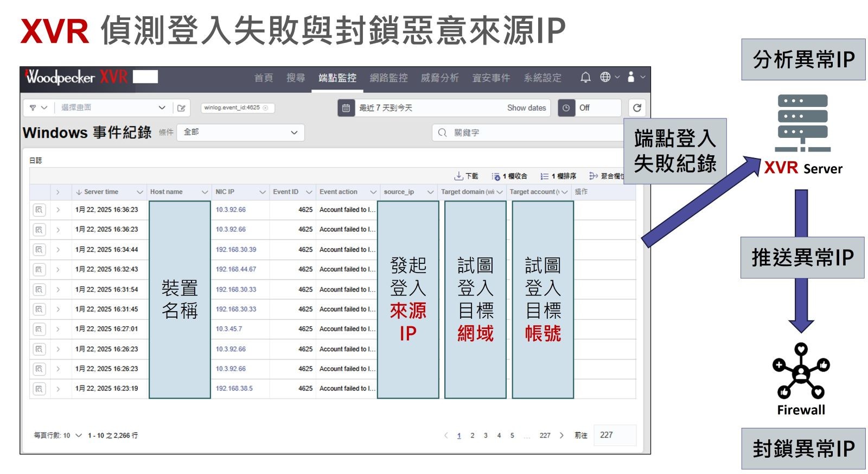
Task: Open the 資安事件 security incidents tab
Action: click(491, 78)
